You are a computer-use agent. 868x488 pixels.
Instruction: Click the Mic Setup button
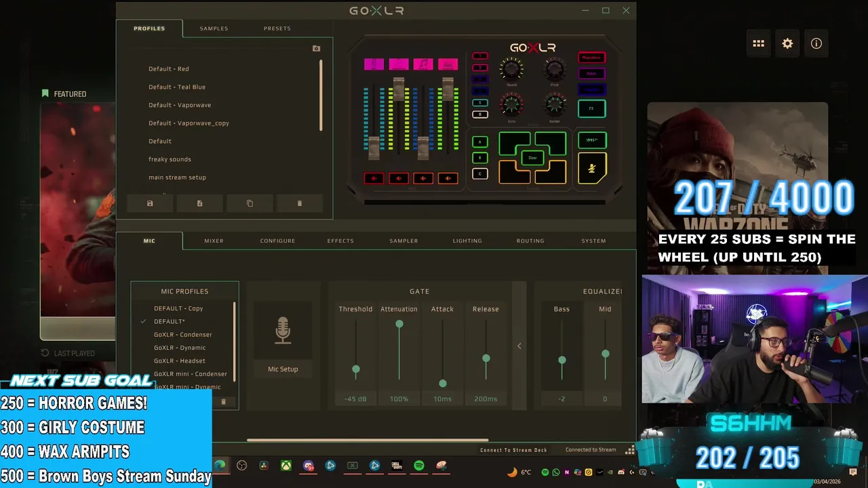click(x=283, y=369)
